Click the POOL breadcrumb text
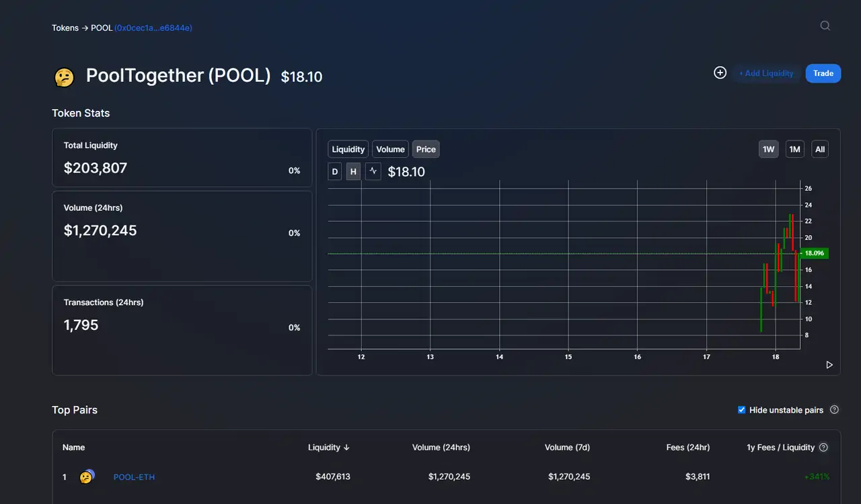Screen dimensions: 861x504 pyautogui.click(x=102, y=28)
